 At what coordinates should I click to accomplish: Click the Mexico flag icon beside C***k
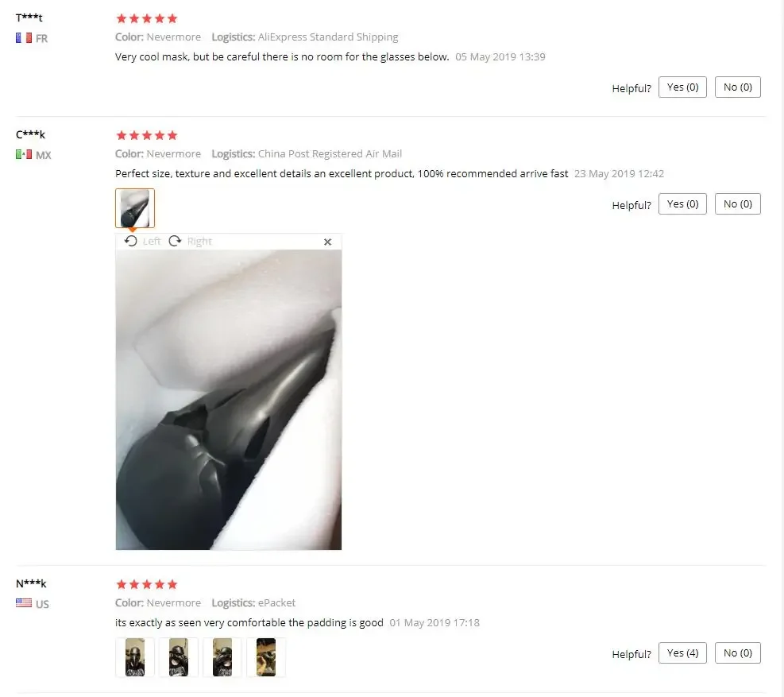pos(24,155)
